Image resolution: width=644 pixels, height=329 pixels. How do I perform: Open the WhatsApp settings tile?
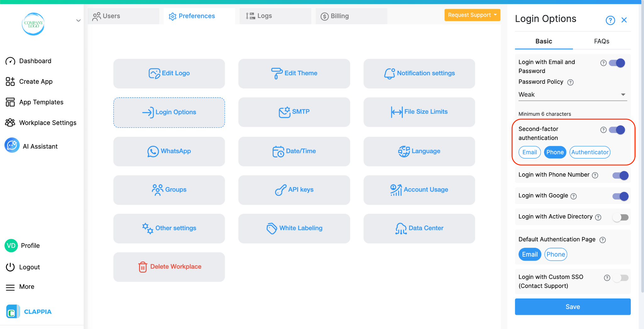pyautogui.click(x=169, y=151)
